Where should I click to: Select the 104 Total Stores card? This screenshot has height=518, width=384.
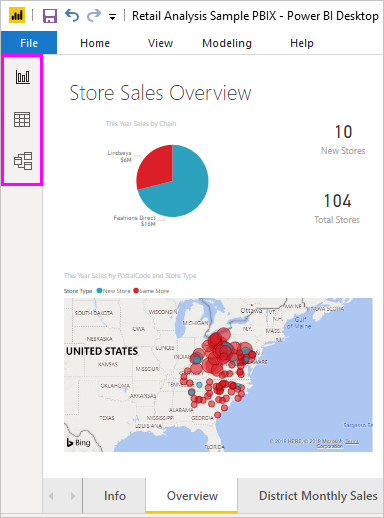[337, 208]
